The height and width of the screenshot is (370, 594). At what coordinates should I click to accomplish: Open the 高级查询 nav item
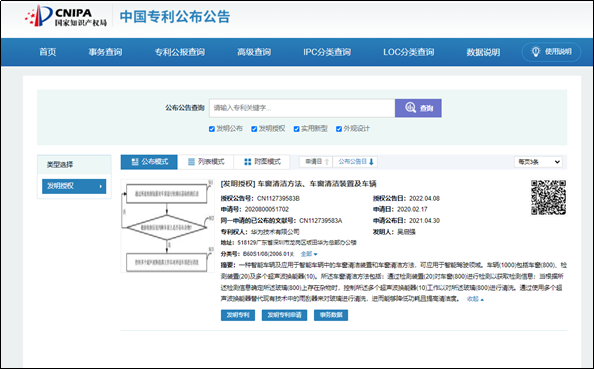coord(254,52)
